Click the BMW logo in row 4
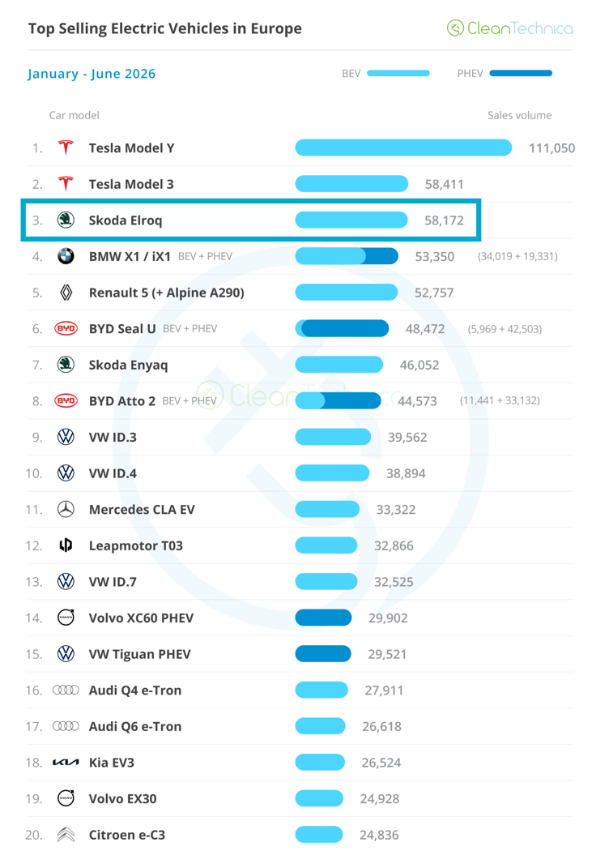This screenshot has width=609, height=868. coord(66,256)
